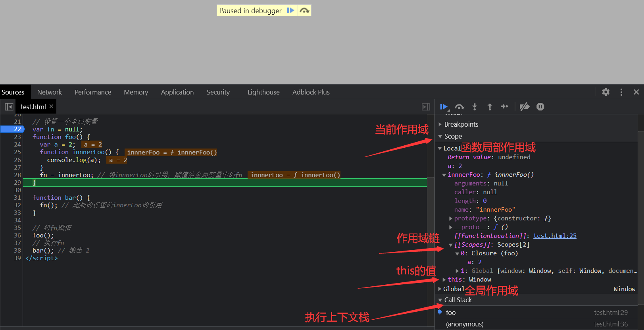Open DevTools settings gear
Image resolution: width=644 pixels, height=330 pixels.
[x=606, y=92]
